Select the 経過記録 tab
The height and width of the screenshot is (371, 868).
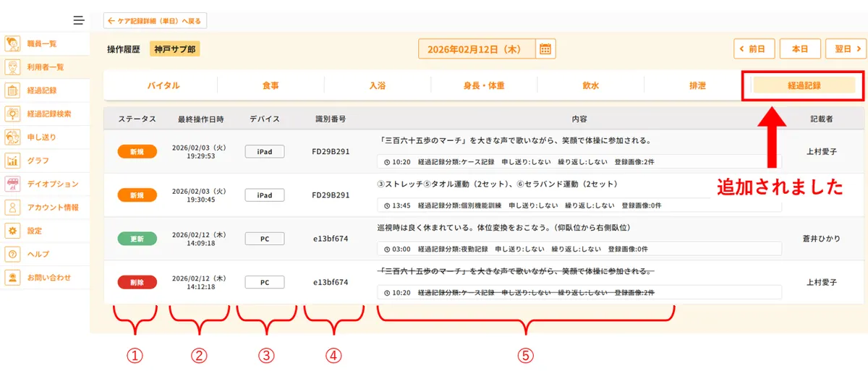tap(804, 85)
